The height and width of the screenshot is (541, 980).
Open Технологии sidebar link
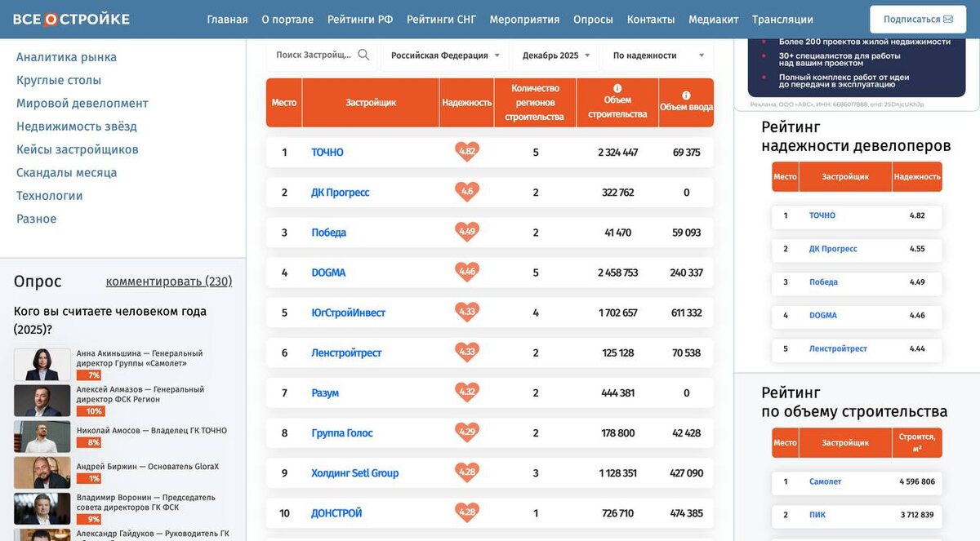click(x=50, y=196)
